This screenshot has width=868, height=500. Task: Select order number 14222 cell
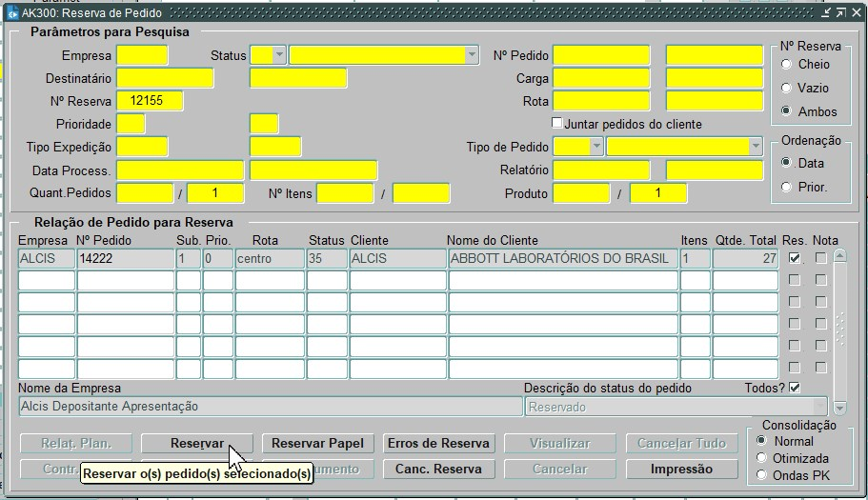(x=126, y=258)
